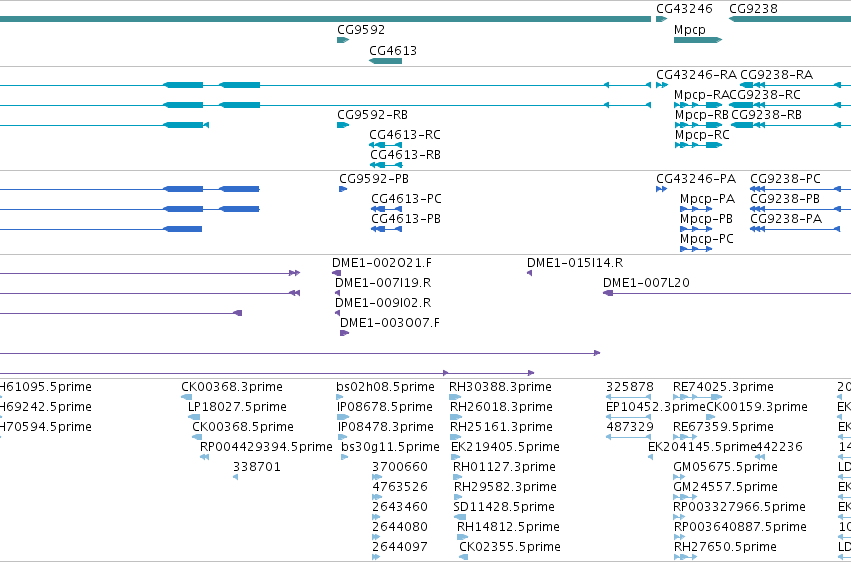The height and width of the screenshot is (562, 851).
Task: Select EST IP08678.5prime
Action: [x=344, y=417]
